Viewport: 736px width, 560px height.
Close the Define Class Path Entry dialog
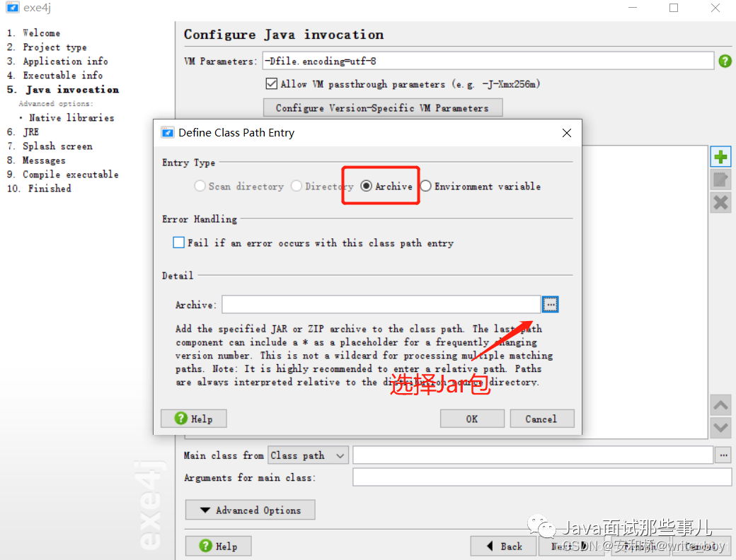pos(567,133)
